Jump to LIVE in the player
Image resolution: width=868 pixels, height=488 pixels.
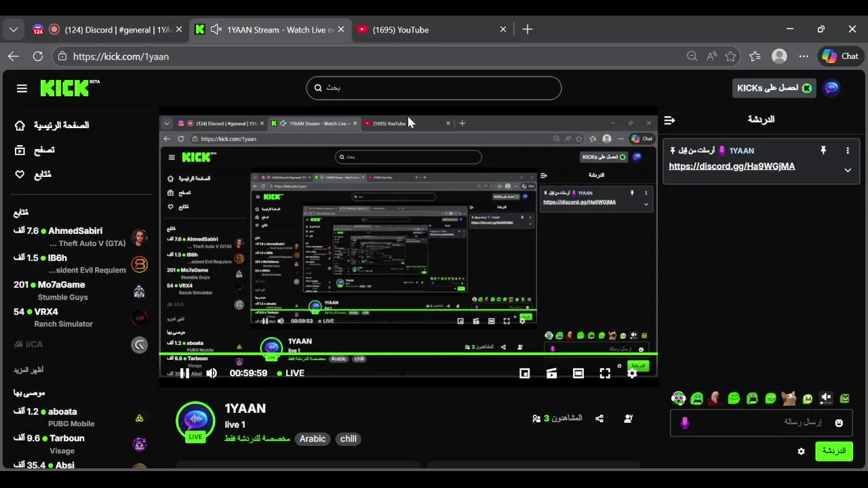[x=291, y=373]
